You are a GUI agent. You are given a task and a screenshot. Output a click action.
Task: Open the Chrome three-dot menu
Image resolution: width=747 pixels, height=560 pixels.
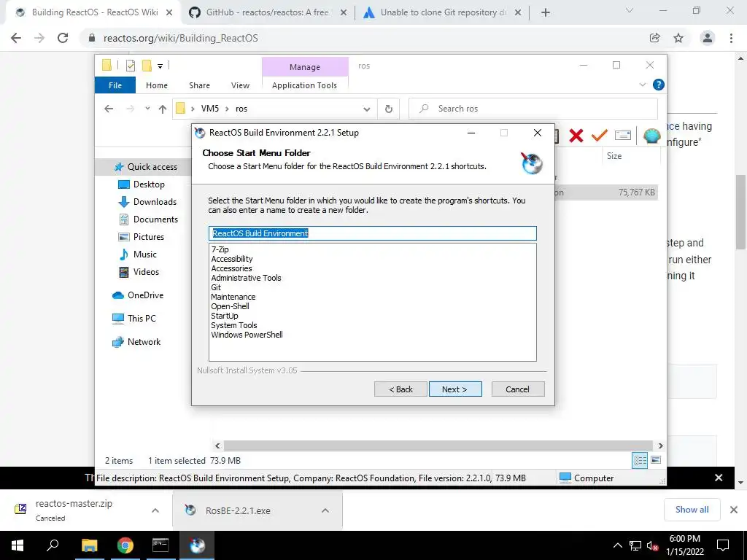(x=731, y=38)
